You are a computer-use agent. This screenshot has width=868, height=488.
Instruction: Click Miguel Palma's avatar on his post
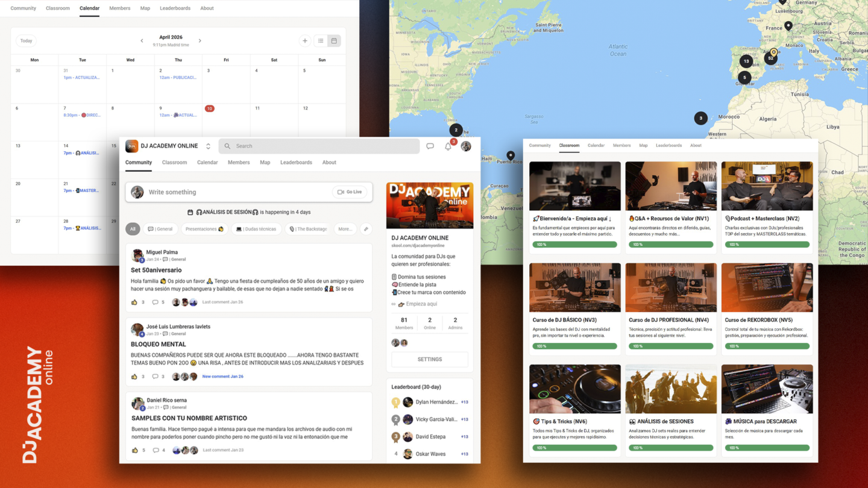[x=137, y=255]
